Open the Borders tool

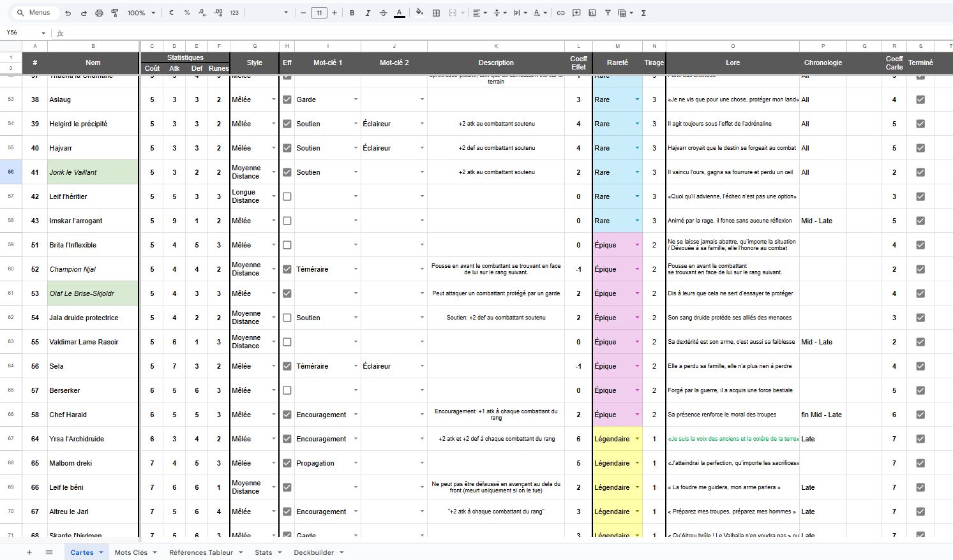[x=436, y=13]
